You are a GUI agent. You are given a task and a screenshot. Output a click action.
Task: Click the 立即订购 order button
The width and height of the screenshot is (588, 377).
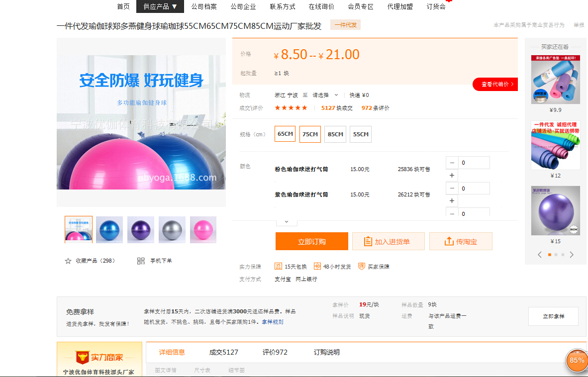[312, 242]
